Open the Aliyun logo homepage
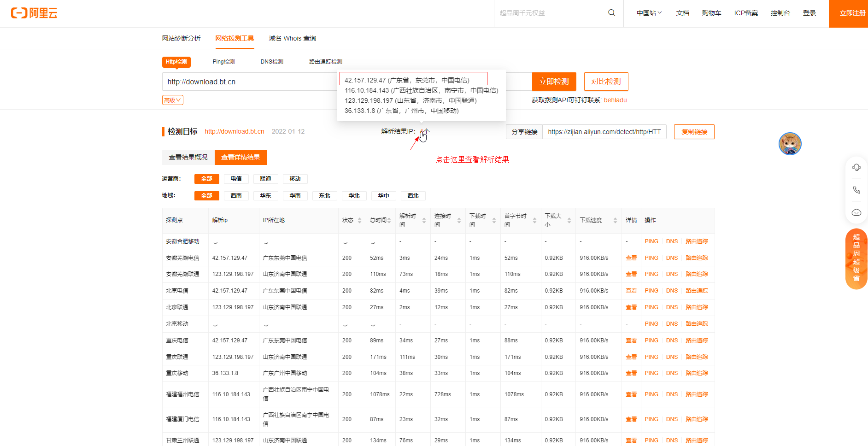 pyautogui.click(x=34, y=13)
